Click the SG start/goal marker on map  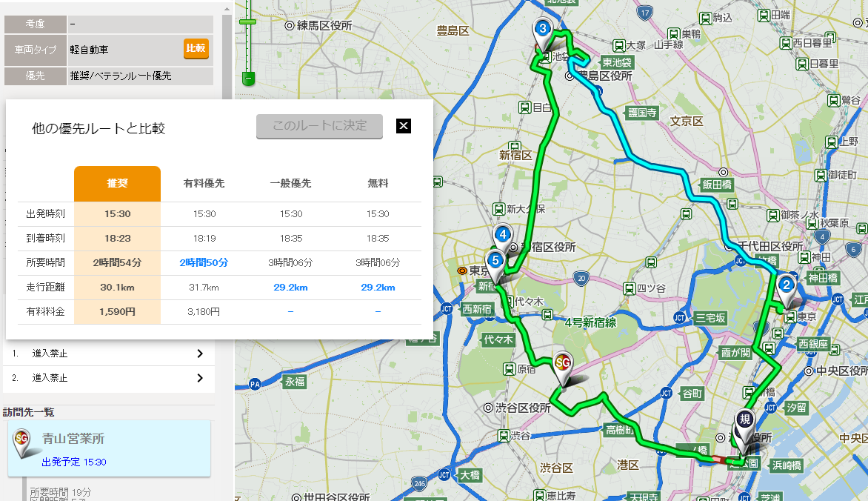click(563, 367)
